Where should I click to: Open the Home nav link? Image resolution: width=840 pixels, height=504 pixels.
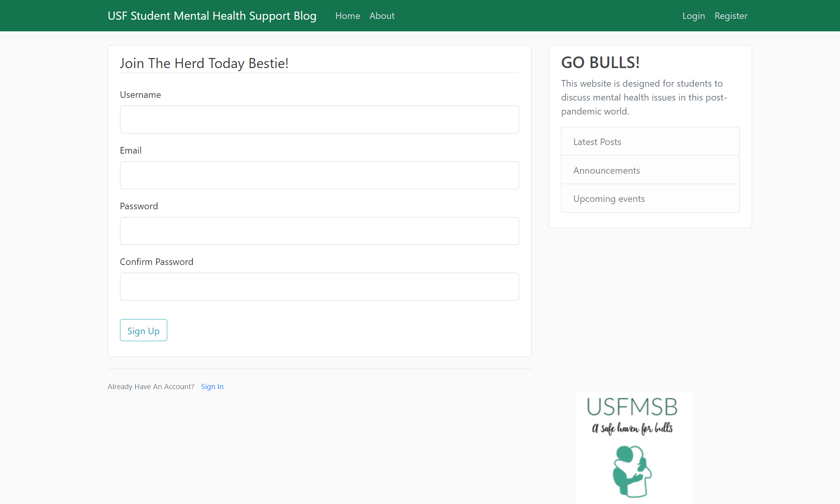[x=347, y=16]
